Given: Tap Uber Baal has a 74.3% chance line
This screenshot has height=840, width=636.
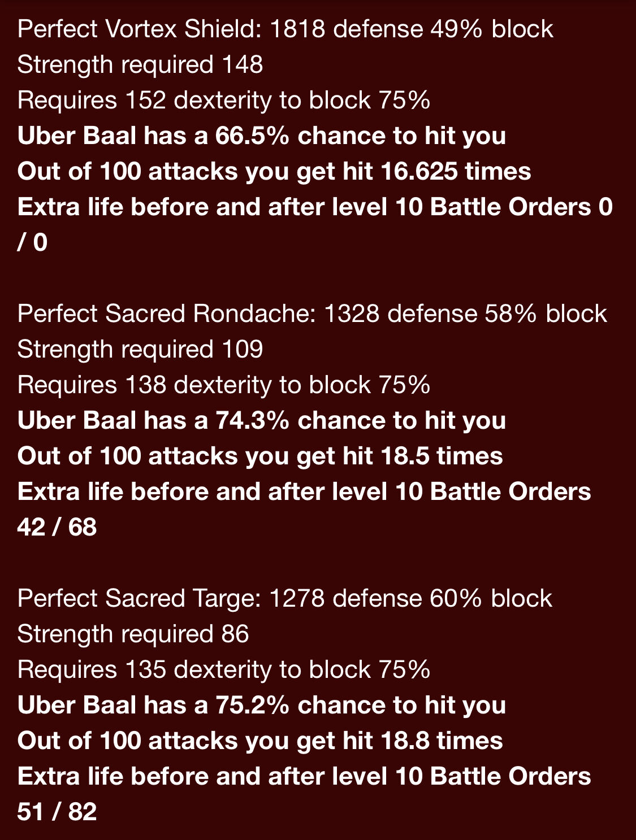Looking at the screenshot, I should click(x=262, y=421).
